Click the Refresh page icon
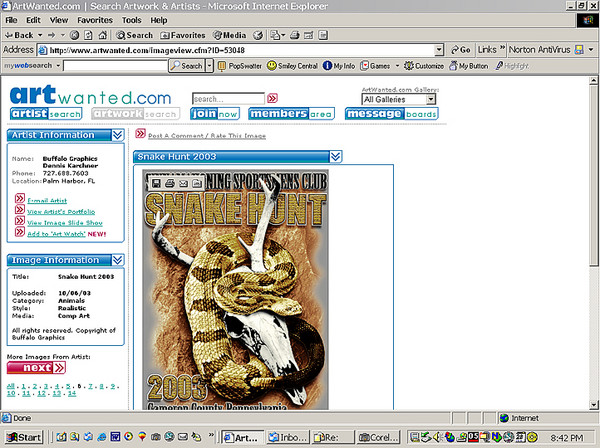This screenshot has height=448, width=600. [x=88, y=35]
